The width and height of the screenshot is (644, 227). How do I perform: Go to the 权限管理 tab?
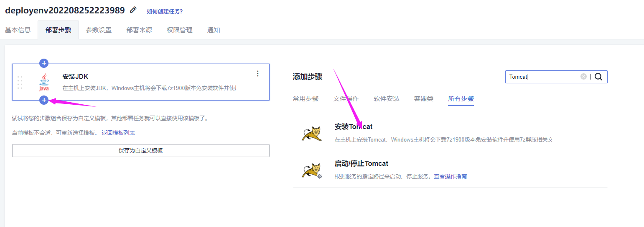(x=180, y=30)
